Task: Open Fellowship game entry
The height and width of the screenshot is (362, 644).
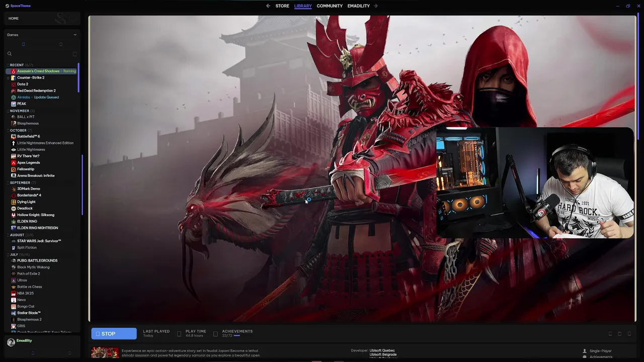Action: click(26, 169)
